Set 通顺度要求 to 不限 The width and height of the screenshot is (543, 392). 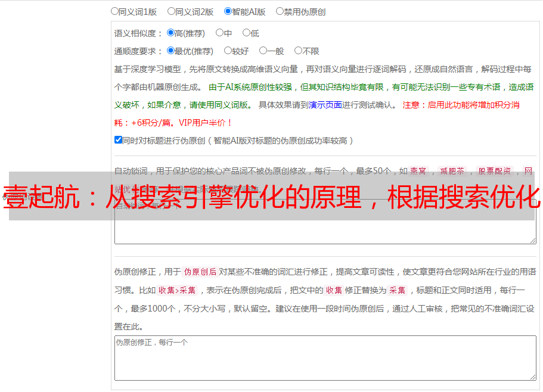pos(298,51)
